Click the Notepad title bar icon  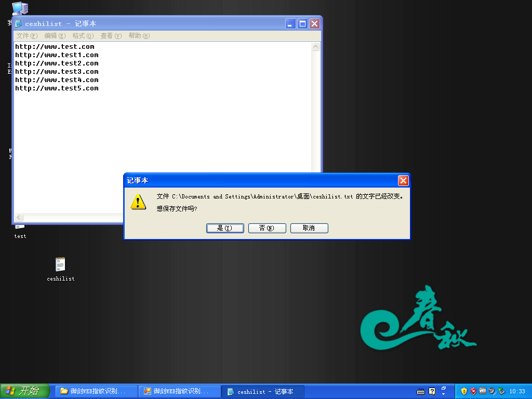coord(18,23)
